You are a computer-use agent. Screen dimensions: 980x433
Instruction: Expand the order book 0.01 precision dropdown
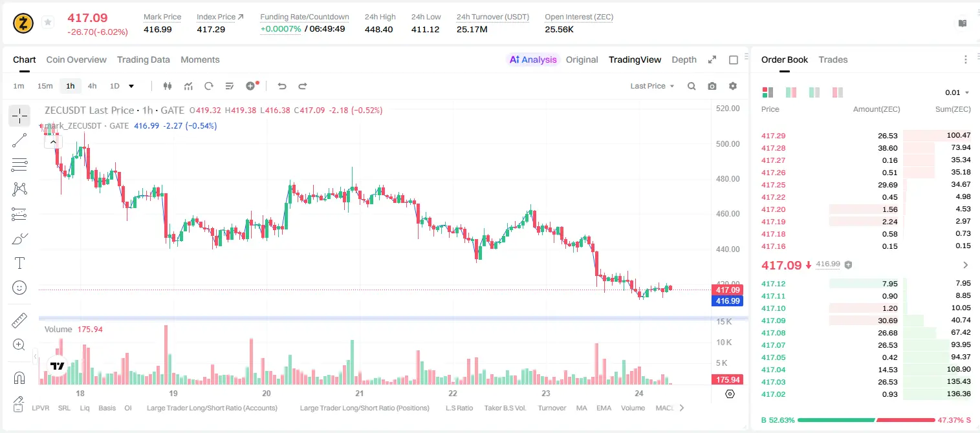click(x=957, y=92)
